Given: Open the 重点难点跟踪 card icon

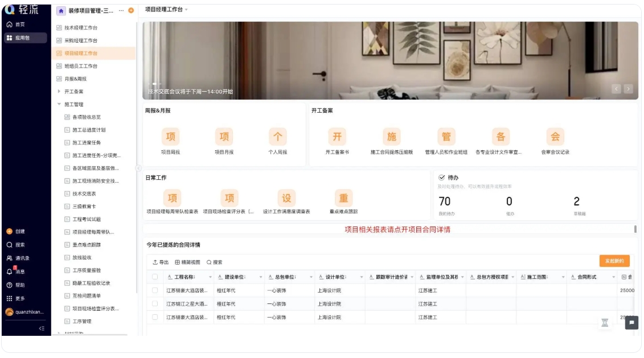Looking at the screenshot, I should (x=342, y=198).
